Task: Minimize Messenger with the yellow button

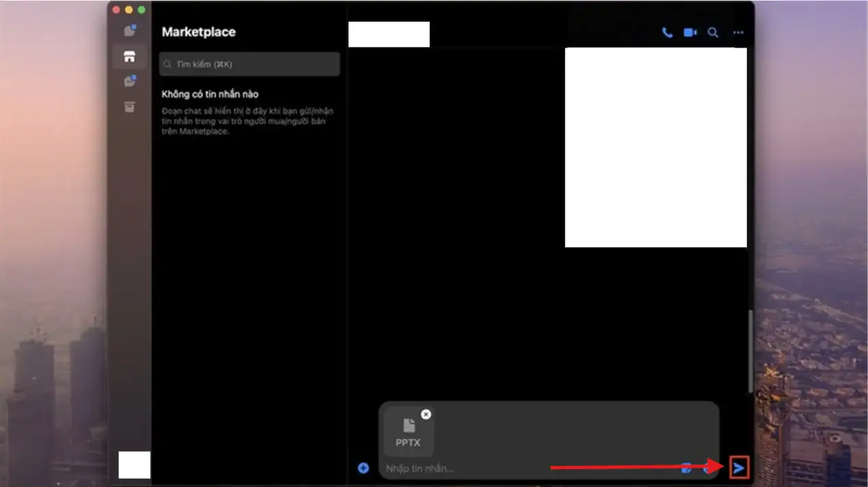Action: (128, 10)
